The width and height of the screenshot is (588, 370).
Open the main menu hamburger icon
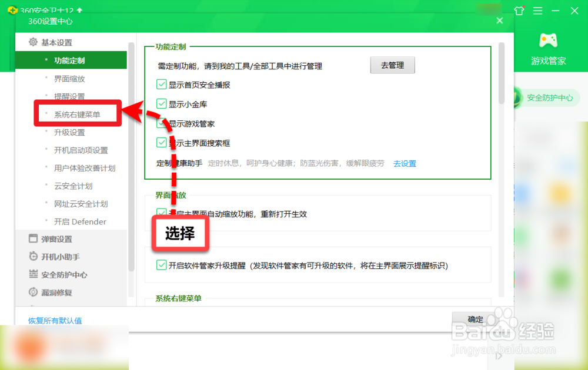click(538, 11)
